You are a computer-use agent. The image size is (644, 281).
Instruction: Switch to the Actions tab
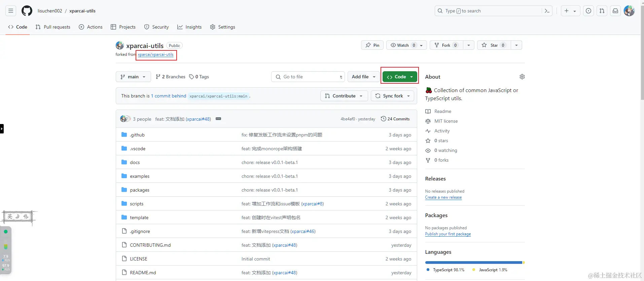[x=91, y=27]
